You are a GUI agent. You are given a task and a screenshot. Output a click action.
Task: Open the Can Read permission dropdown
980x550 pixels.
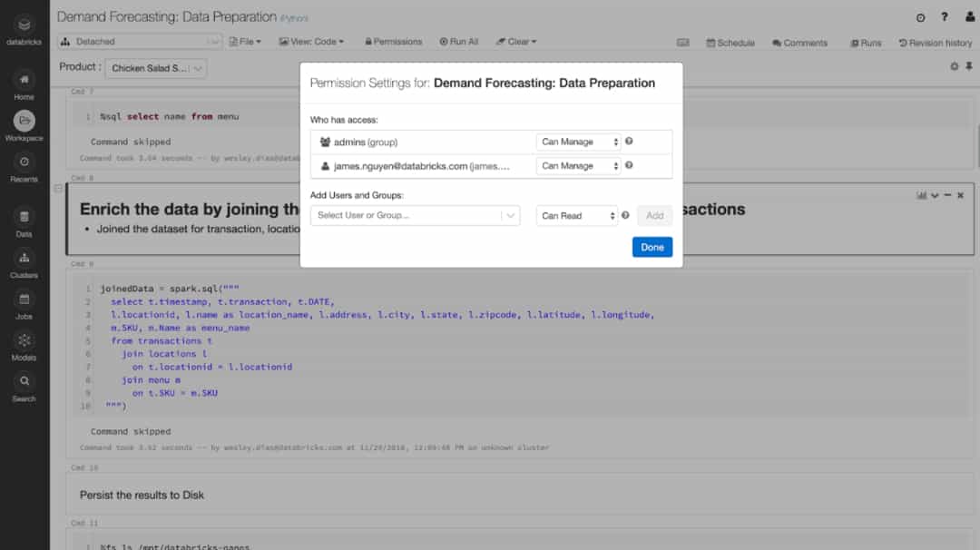click(x=578, y=216)
